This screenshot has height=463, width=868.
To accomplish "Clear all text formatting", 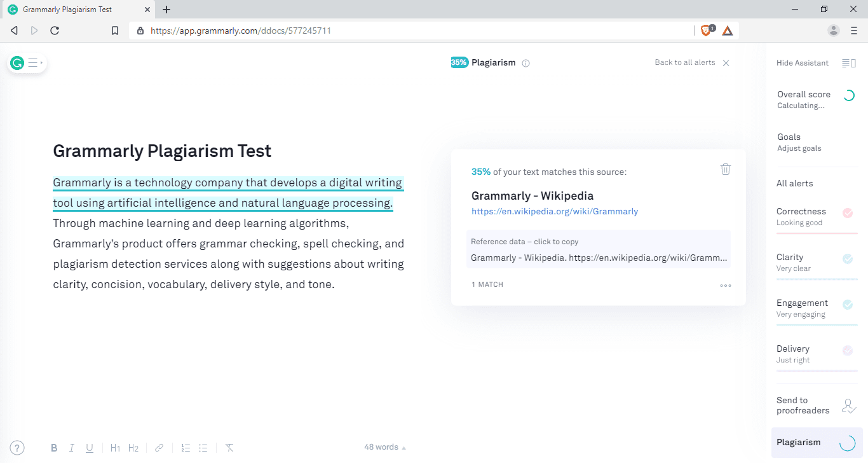I will [229, 448].
